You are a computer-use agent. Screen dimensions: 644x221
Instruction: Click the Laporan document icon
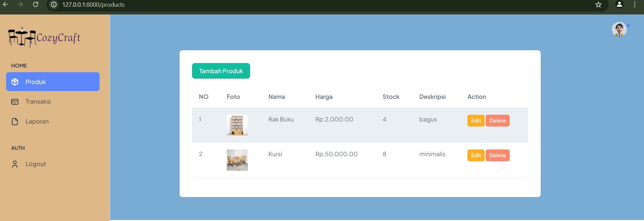point(15,121)
